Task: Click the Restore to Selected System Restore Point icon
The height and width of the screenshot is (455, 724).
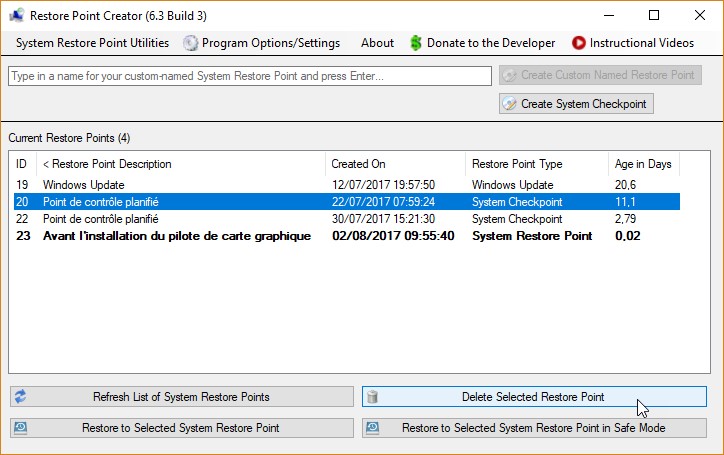Action: (x=20, y=428)
